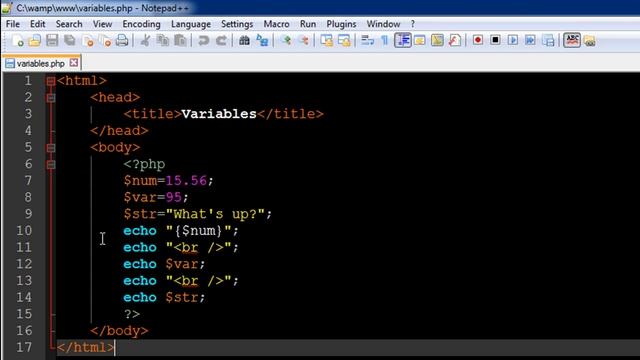Screen dimensions: 640x360
Task: Collapse the body fold marker on line 5
Action: [51, 147]
